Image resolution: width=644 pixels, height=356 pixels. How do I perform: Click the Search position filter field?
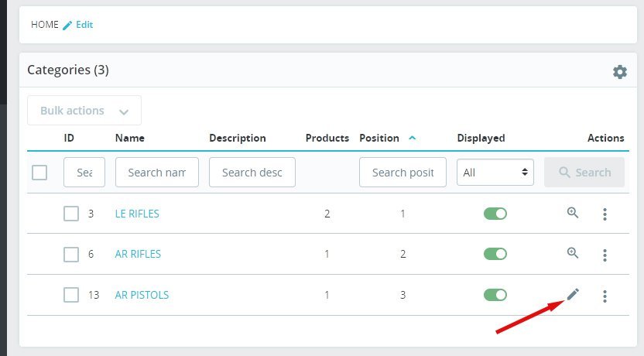pos(402,173)
